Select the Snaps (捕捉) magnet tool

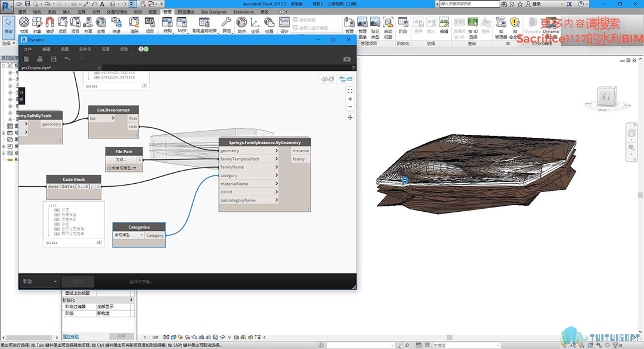[50, 23]
